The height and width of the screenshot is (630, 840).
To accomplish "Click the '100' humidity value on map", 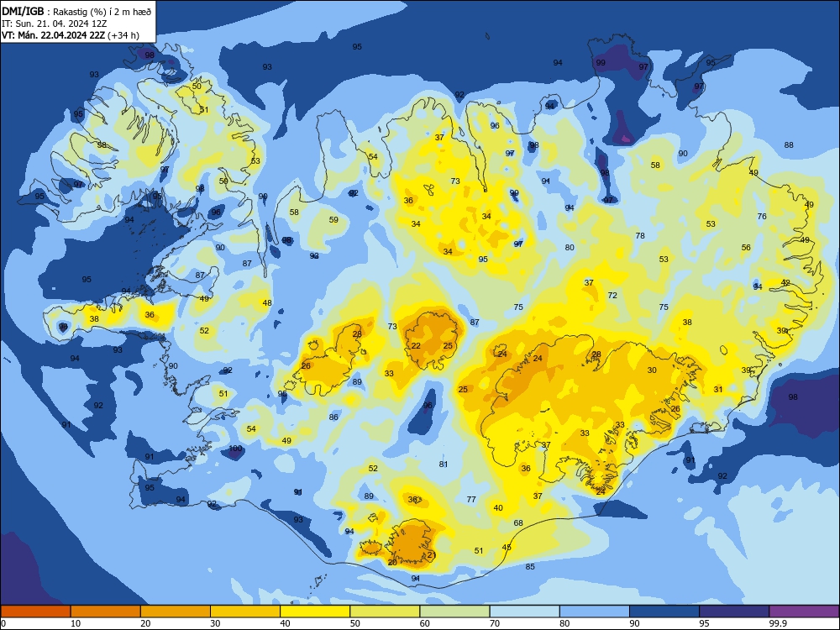I will point(236,449).
